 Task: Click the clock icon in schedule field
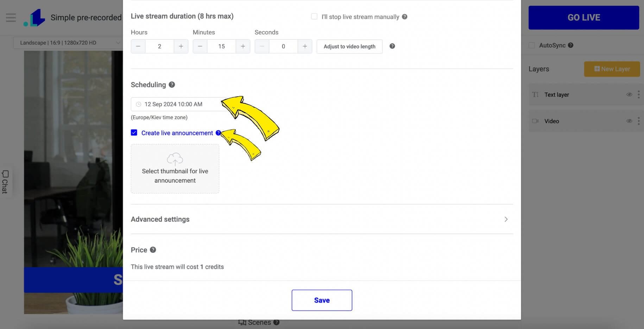coord(139,104)
